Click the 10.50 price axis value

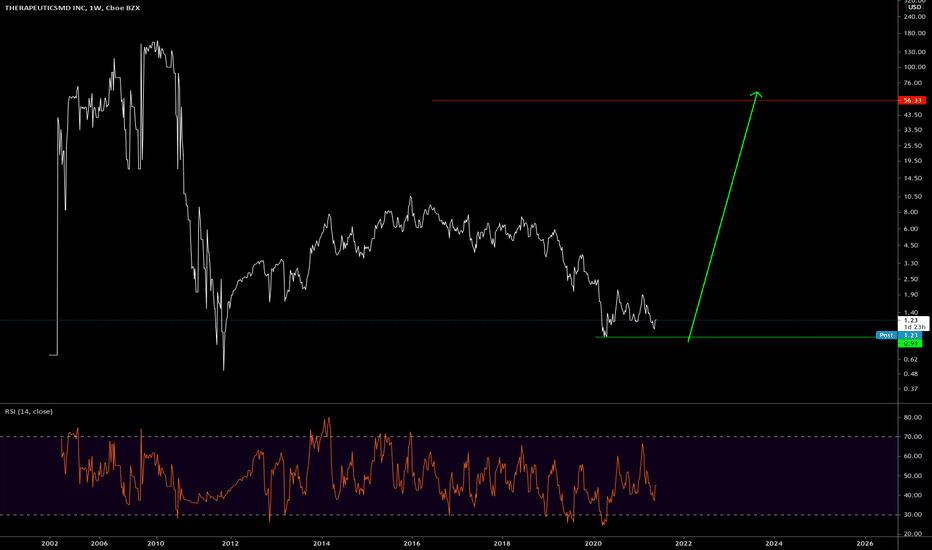tap(912, 197)
